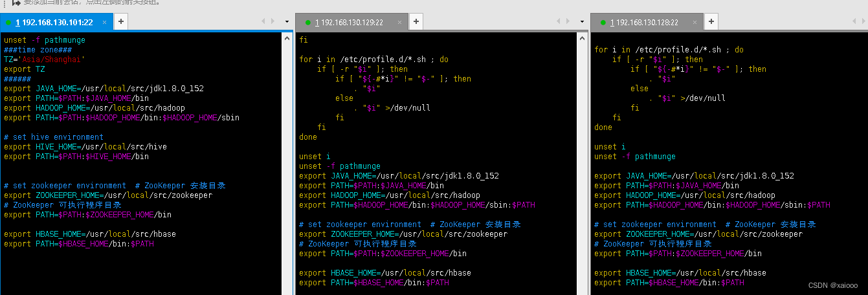Viewport: 868px width, 295px height.
Task: Open the tab list dropdown in the 192.168.130.129 pane
Action: (583, 21)
